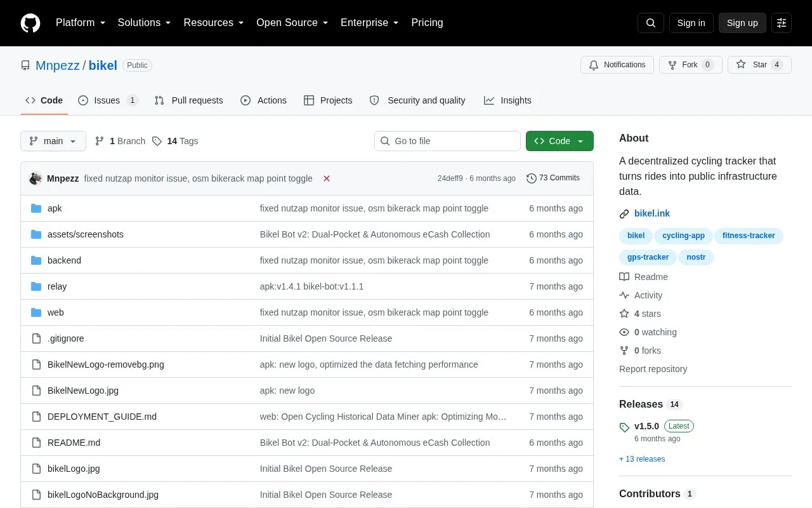Click the README.md file icon
This screenshot has height=508, width=812.
pyautogui.click(x=36, y=443)
